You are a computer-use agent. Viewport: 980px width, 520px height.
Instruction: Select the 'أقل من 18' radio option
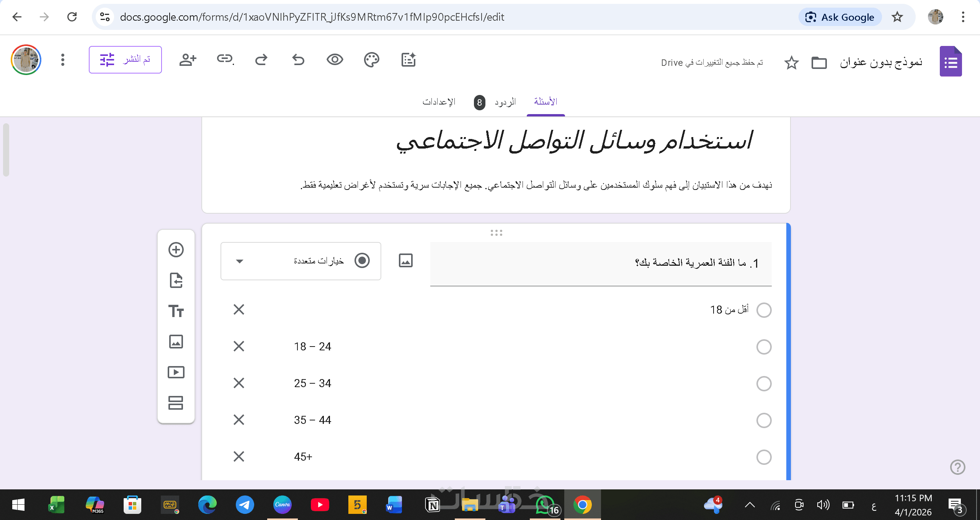(x=764, y=310)
